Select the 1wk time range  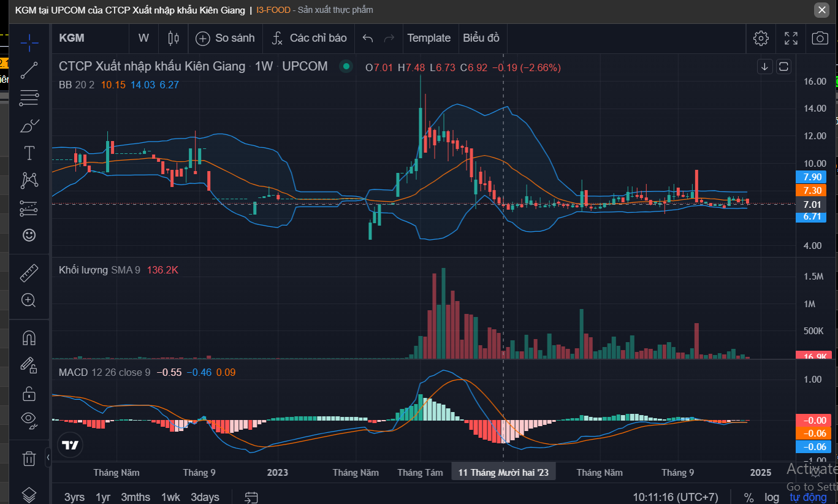(170, 497)
